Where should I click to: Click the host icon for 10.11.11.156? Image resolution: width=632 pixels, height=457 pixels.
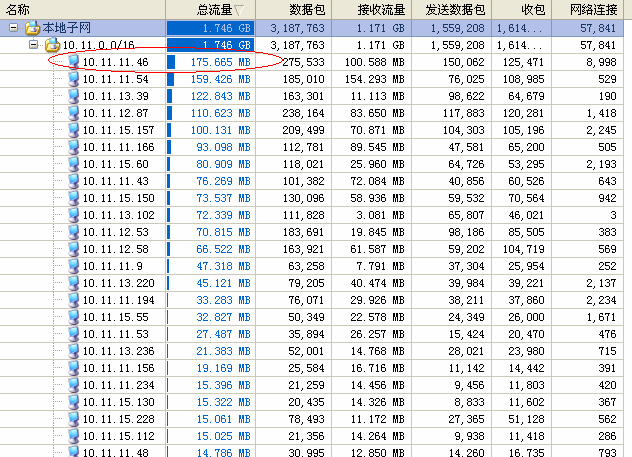tap(73, 368)
